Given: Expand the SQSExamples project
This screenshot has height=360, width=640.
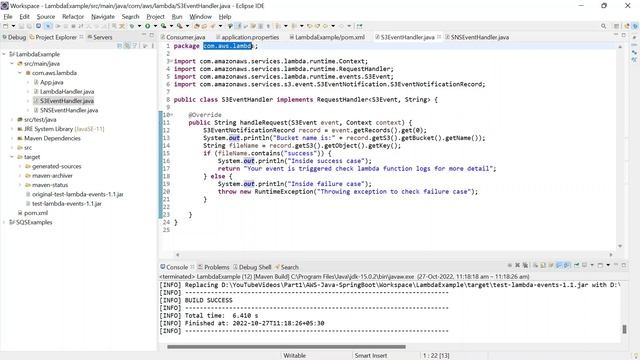Looking at the screenshot, I should 4,222.
